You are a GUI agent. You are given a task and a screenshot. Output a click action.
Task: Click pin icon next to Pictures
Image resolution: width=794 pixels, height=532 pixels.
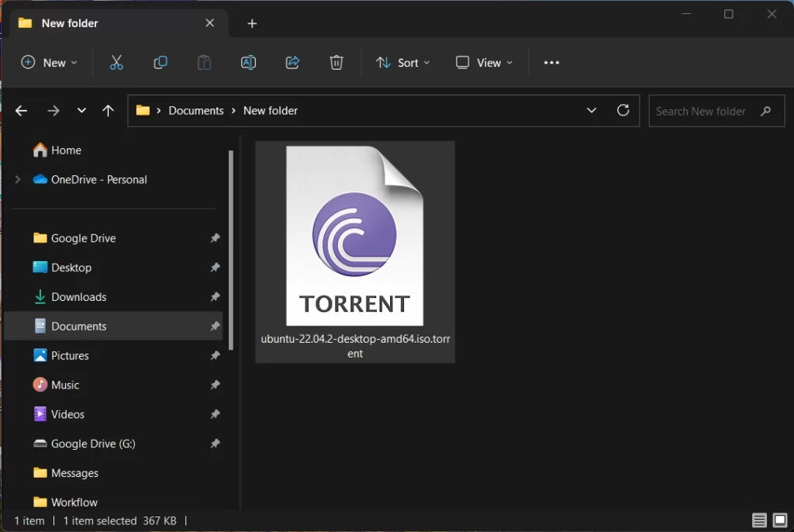pos(216,355)
